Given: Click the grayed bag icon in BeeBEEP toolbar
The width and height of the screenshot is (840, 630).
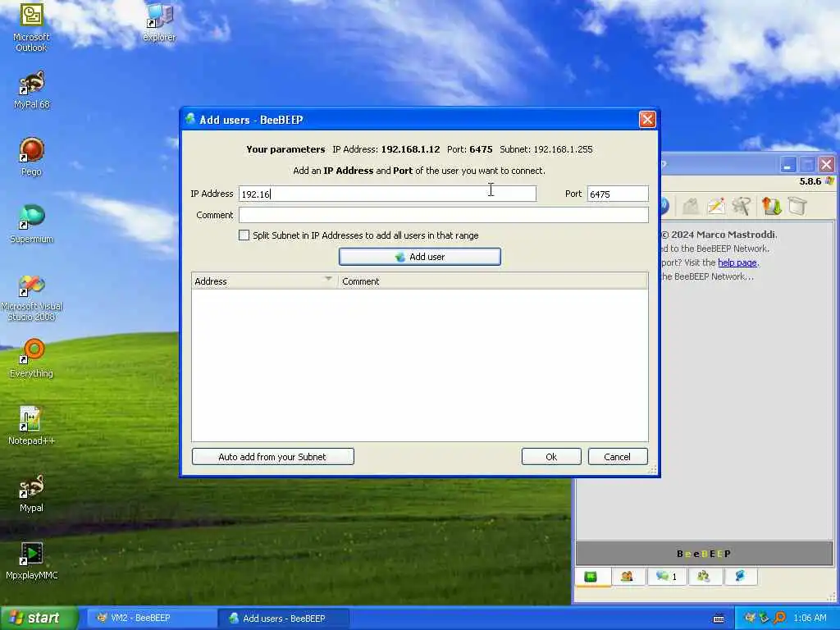Looking at the screenshot, I should pyautogui.click(x=691, y=206).
